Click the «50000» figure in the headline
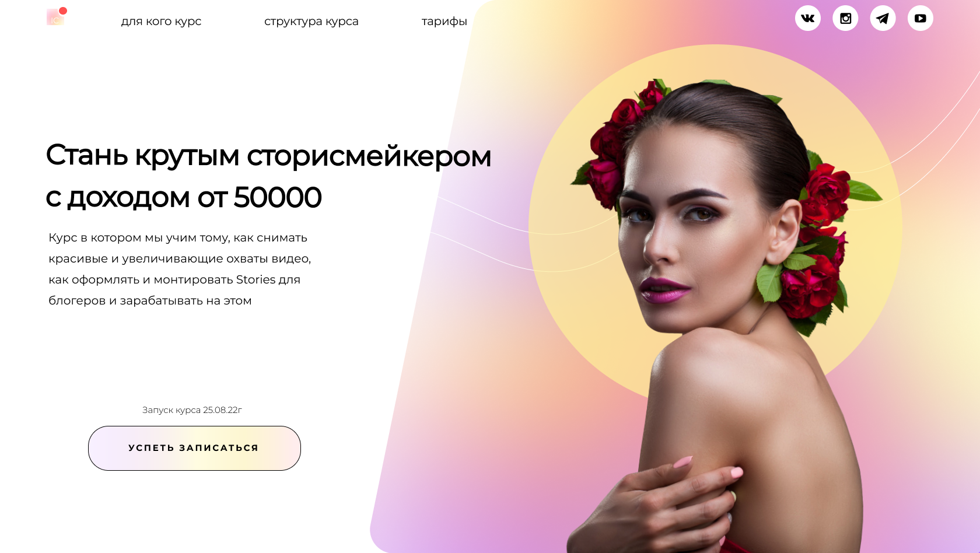The height and width of the screenshot is (553, 980). [x=278, y=197]
